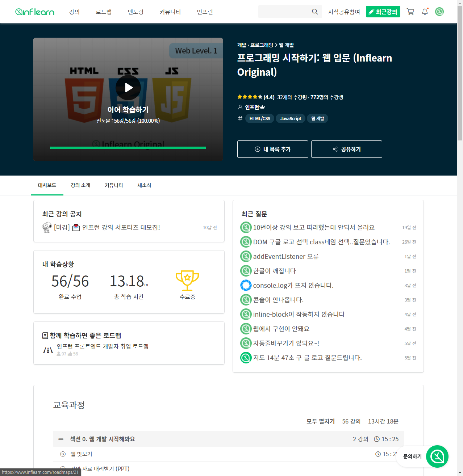Expand all sections with 모두 펼치기
This screenshot has height=476, width=463.
[x=321, y=421]
